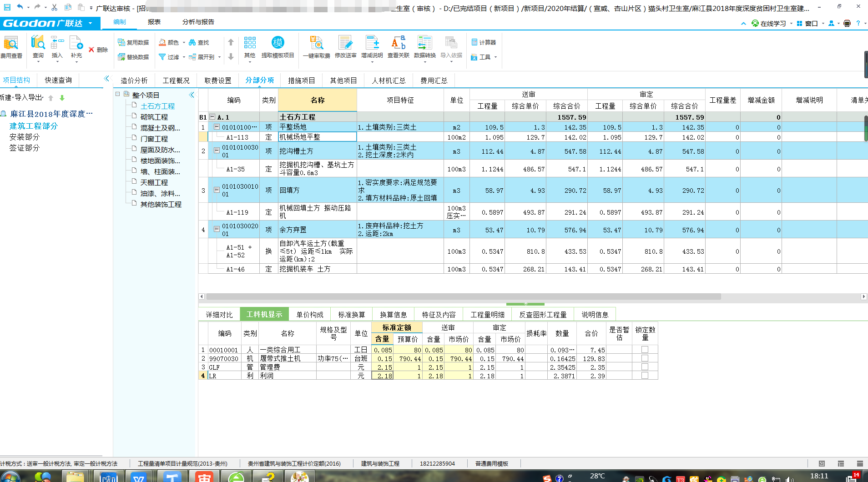868x482 pixels.
Task: Click the green move-down arrow in project panel
Action: pyautogui.click(x=62, y=98)
